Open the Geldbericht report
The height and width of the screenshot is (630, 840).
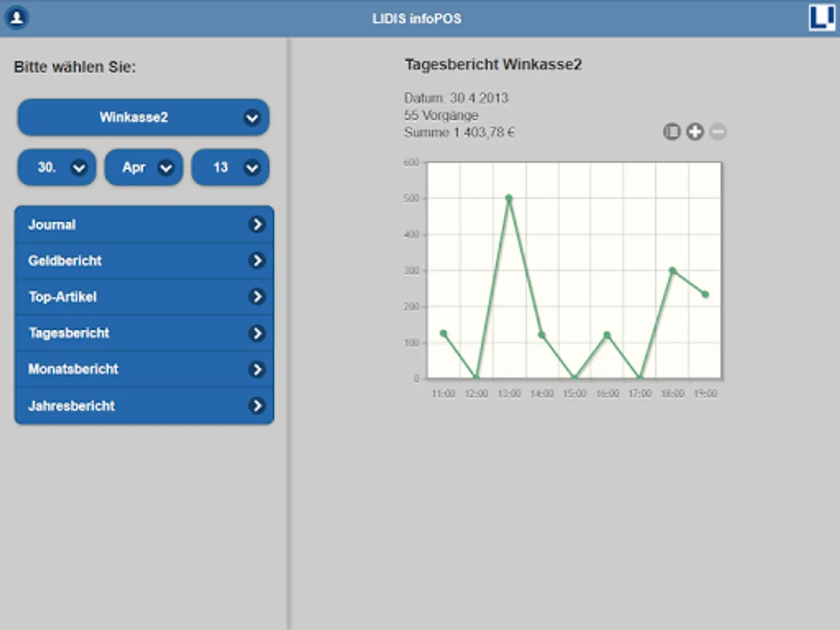144,260
